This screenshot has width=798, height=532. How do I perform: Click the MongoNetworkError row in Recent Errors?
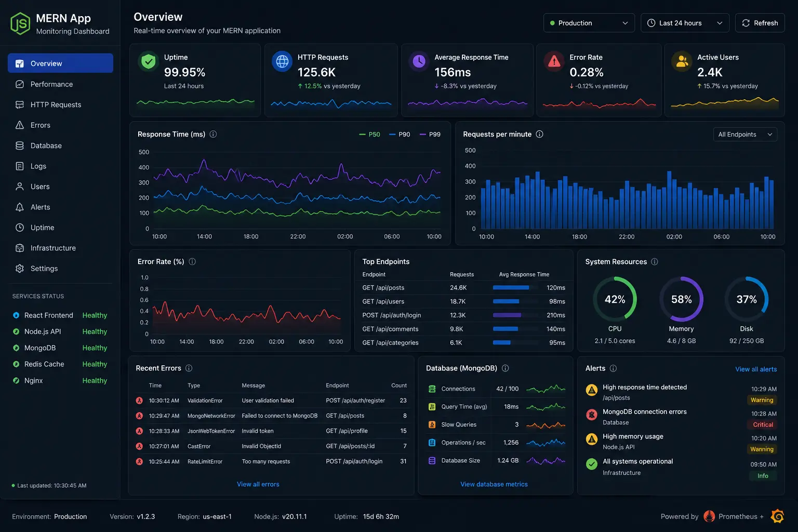point(271,416)
